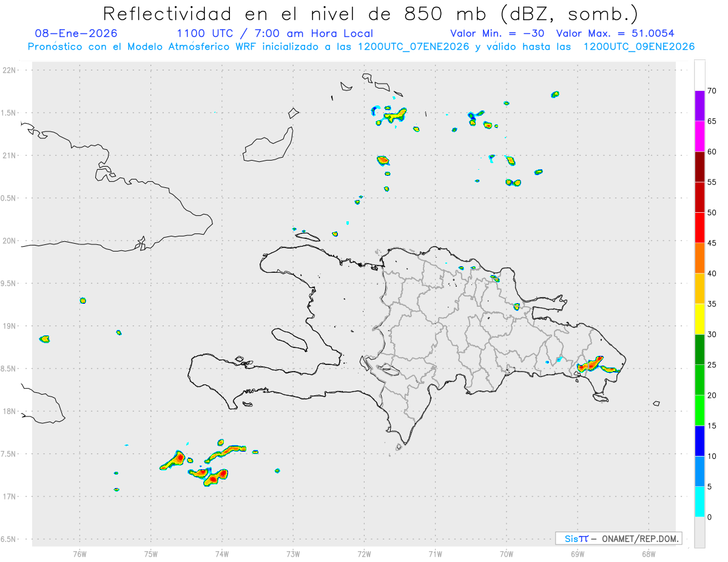Viewport: 728px width, 562px height.
Task: Click the colorbar tick label '55'
Action: (x=712, y=182)
